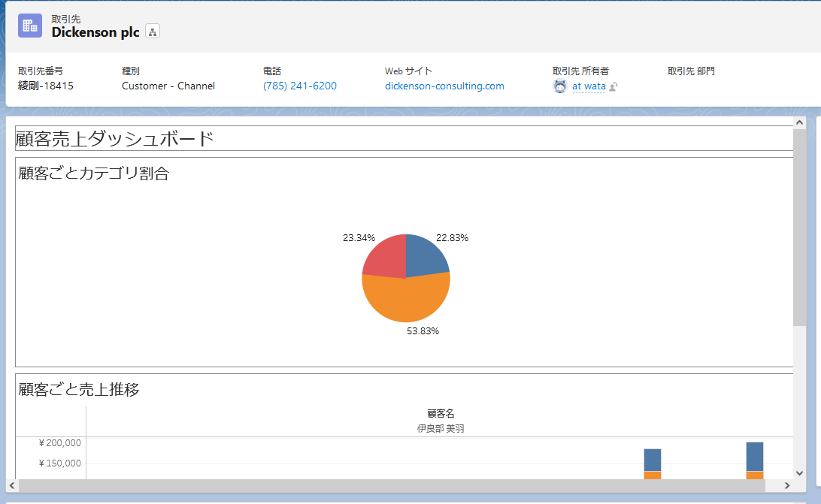This screenshot has height=504, width=821.
Task: Click the horizontal scroll right arrow
Action: tap(786, 486)
